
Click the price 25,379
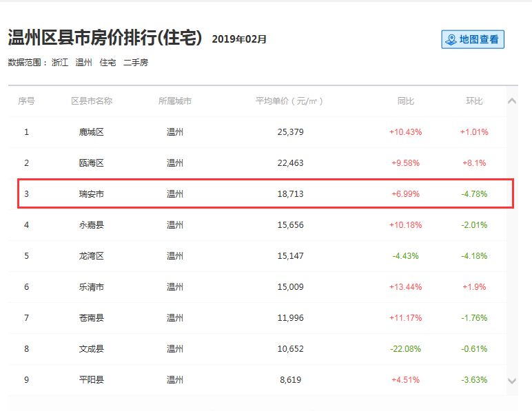[x=290, y=131]
